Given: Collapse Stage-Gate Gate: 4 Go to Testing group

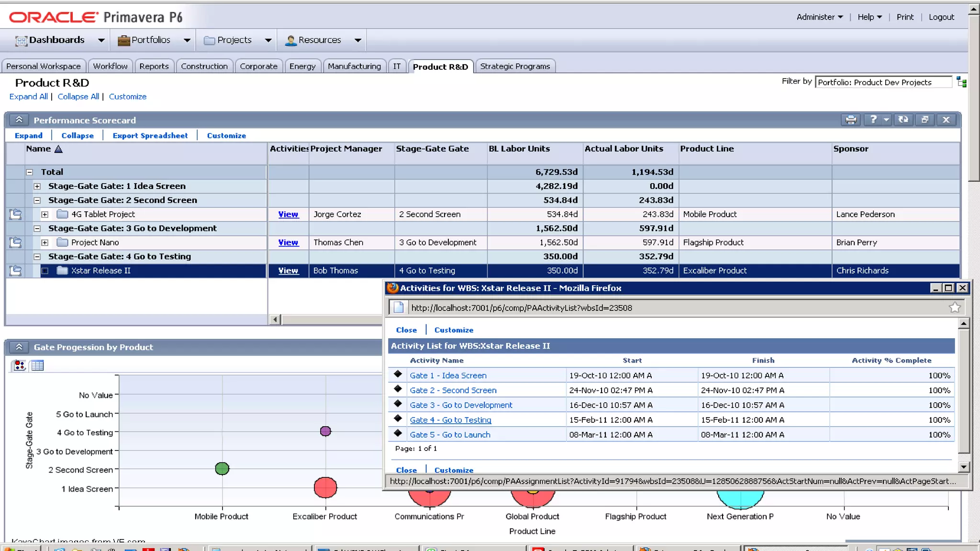Looking at the screenshot, I should (37, 257).
